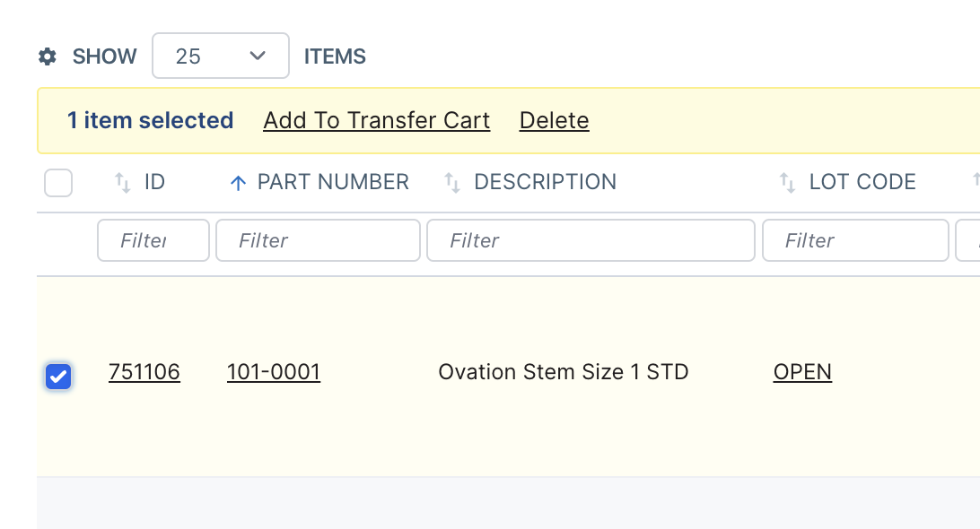The image size is (980, 529).
Task: Open table settings gear icon
Action: [x=48, y=56]
